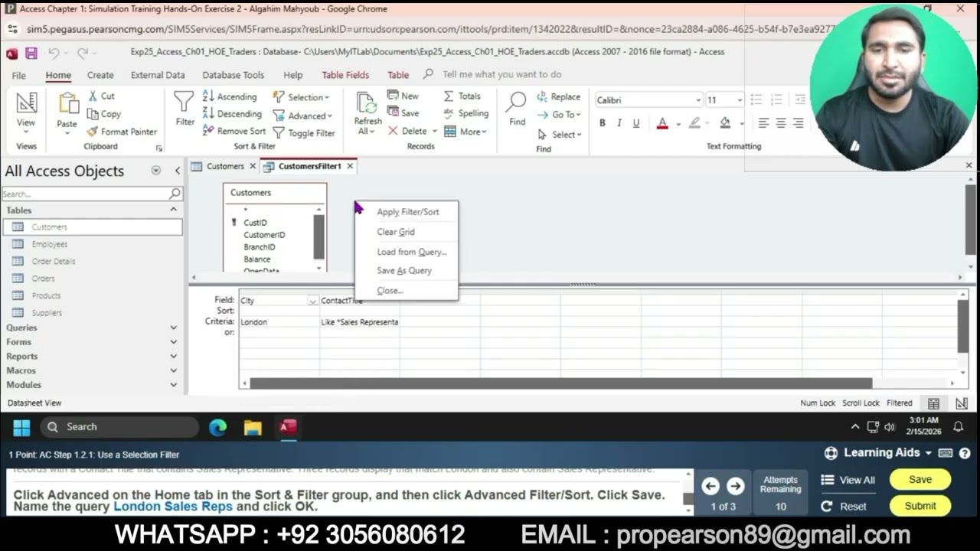Switch to the Database Tools tab
Viewport: 980px width, 551px height.
(233, 75)
